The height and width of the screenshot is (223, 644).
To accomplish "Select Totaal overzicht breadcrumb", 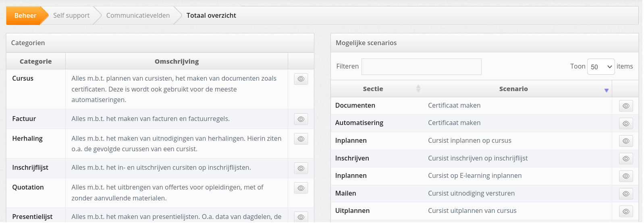I will pos(211,15).
